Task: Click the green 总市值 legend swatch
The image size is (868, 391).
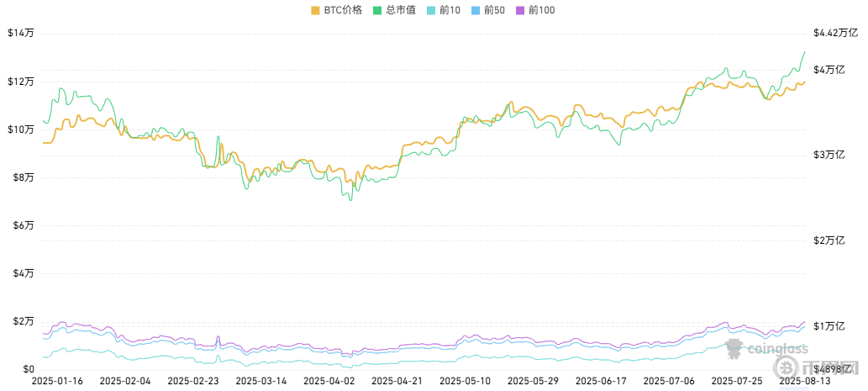Action: click(x=378, y=10)
